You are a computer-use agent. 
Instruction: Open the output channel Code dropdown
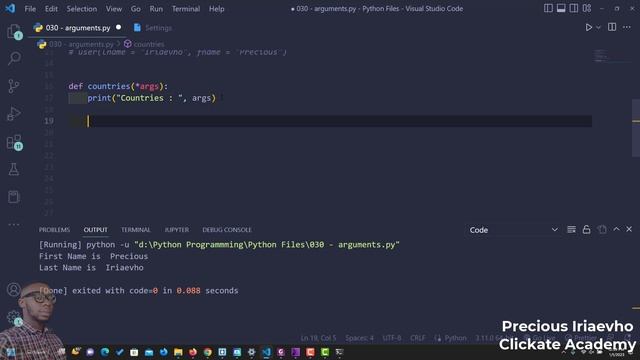coord(513,230)
